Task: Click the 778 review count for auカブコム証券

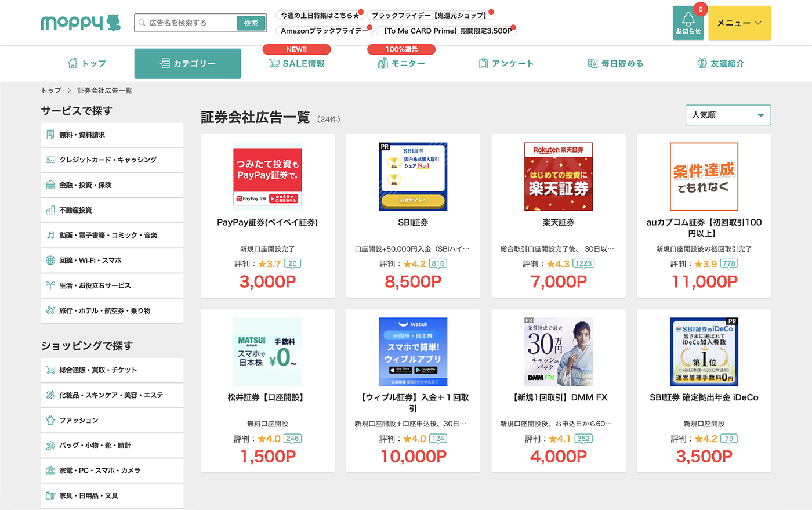Action: coord(729,263)
